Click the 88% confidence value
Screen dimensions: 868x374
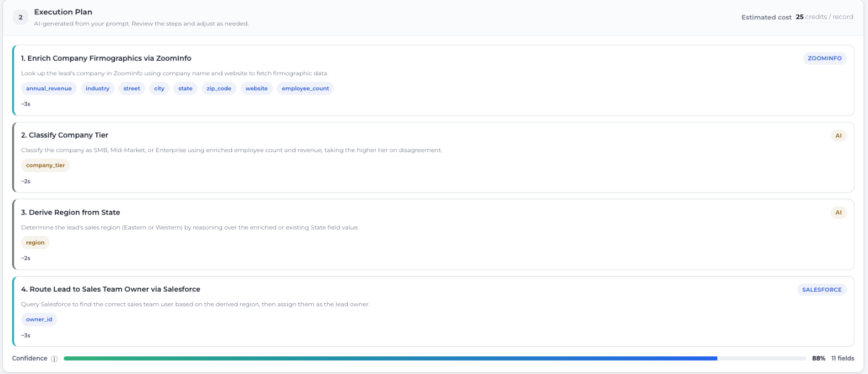pos(819,359)
